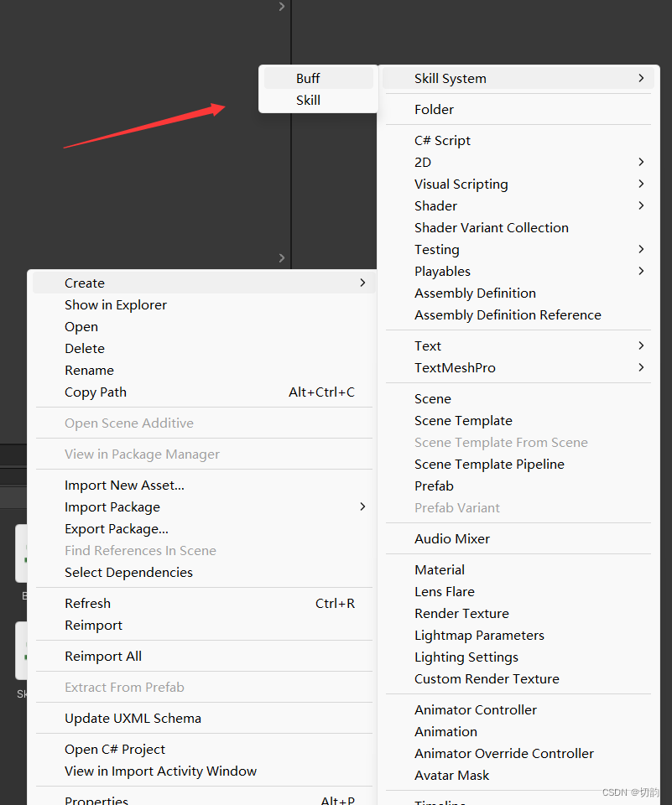Viewport: 672px width, 805px height.
Task: Create an Assembly Definition
Action: tap(518, 293)
